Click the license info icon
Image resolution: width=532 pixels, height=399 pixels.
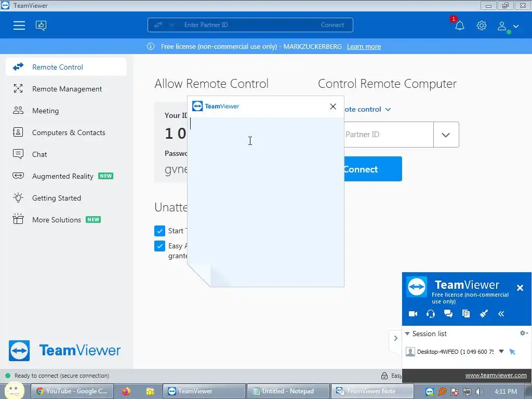click(151, 46)
